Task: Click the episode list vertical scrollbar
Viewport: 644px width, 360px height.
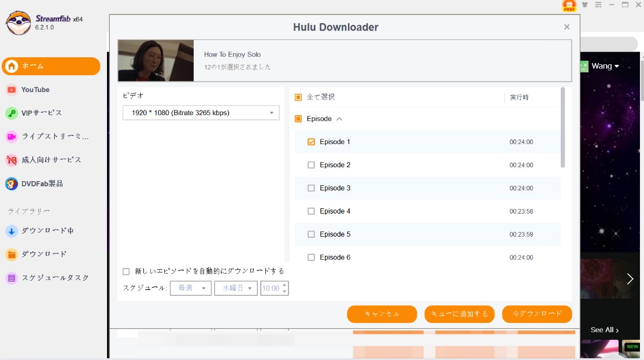Action: (562, 127)
